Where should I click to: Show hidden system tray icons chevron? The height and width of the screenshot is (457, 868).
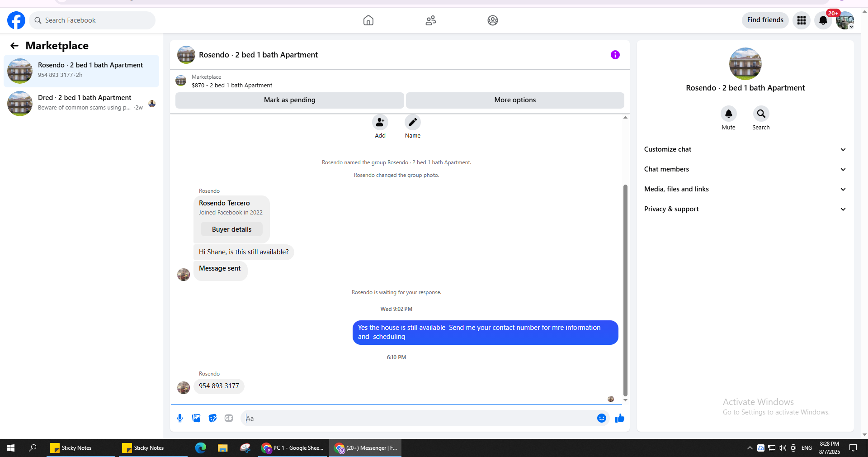pos(750,448)
